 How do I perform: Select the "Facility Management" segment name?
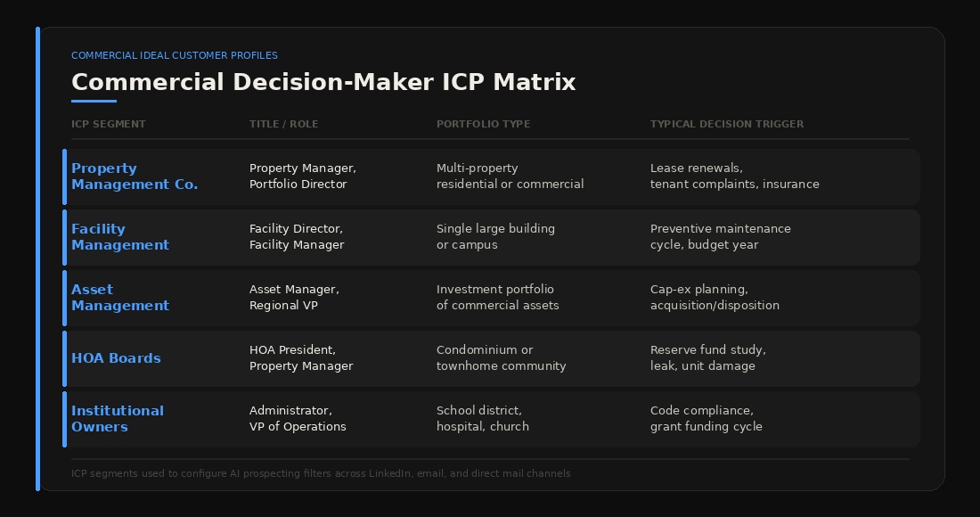pyautogui.click(x=120, y=237)
